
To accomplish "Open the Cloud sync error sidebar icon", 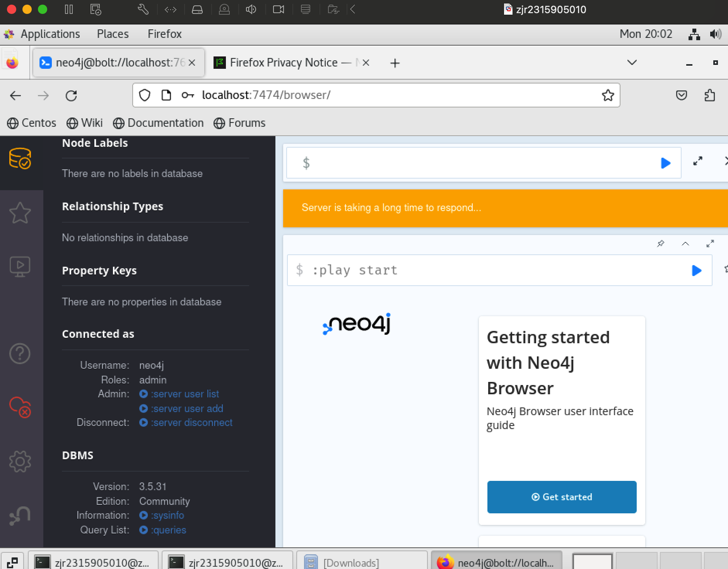I will pyautogui.click(x=20, y=407).
